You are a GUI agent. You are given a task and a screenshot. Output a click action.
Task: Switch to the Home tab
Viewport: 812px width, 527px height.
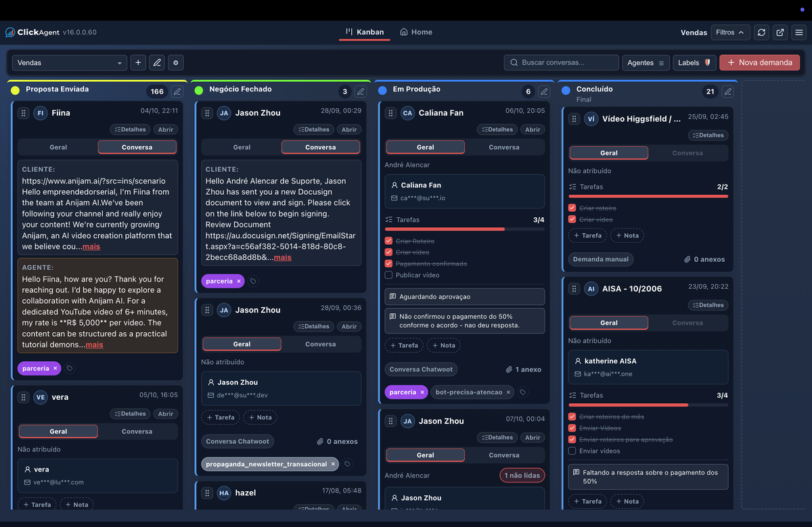[416, 32]
